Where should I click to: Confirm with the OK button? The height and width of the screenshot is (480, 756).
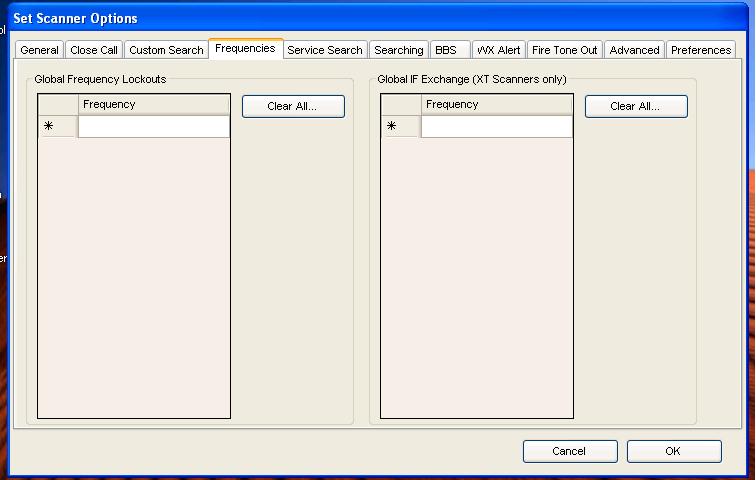click(x=674, y=452)
